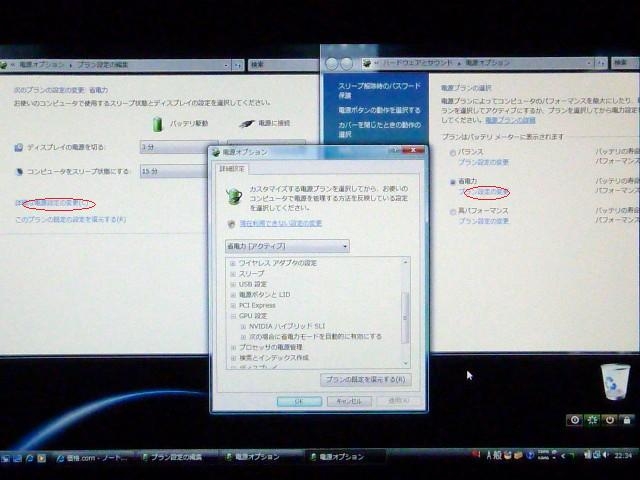The image size is (640, 480).
Task: Select the 詳細設定 tab in the dialog
Action: pyautogui.click(x=231, y=169)
